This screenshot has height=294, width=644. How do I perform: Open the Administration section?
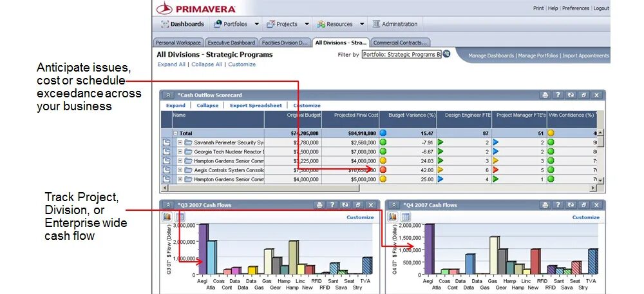395,24
